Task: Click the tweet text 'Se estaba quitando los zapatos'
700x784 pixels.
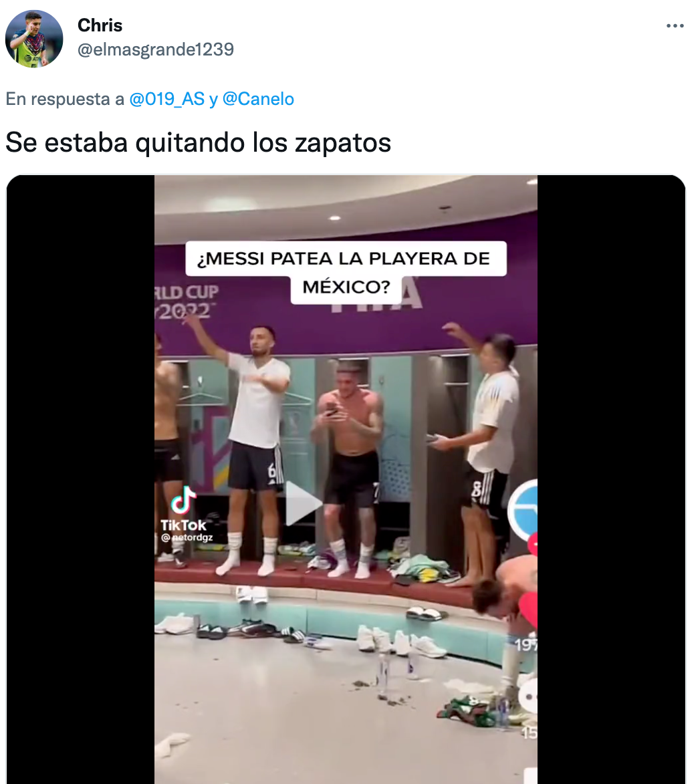Action: pos(198,142)
